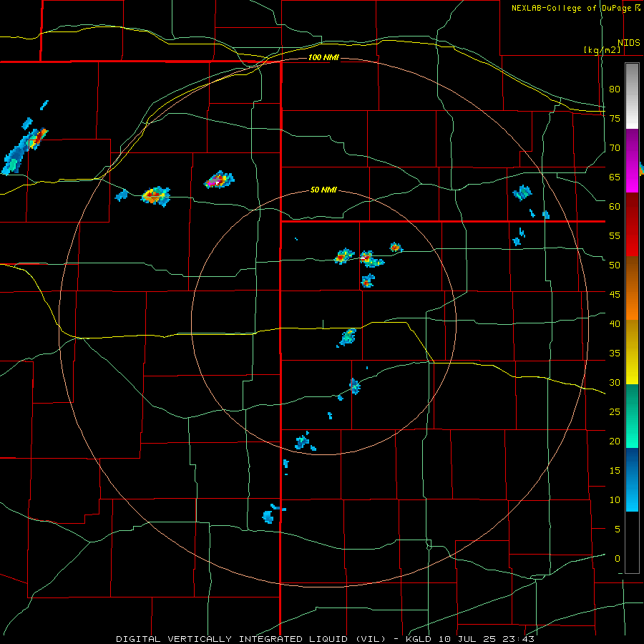The height and width of the screenshot is (644, 644).
Task: Click the 60 value on color scale
Action: (615, 206)
